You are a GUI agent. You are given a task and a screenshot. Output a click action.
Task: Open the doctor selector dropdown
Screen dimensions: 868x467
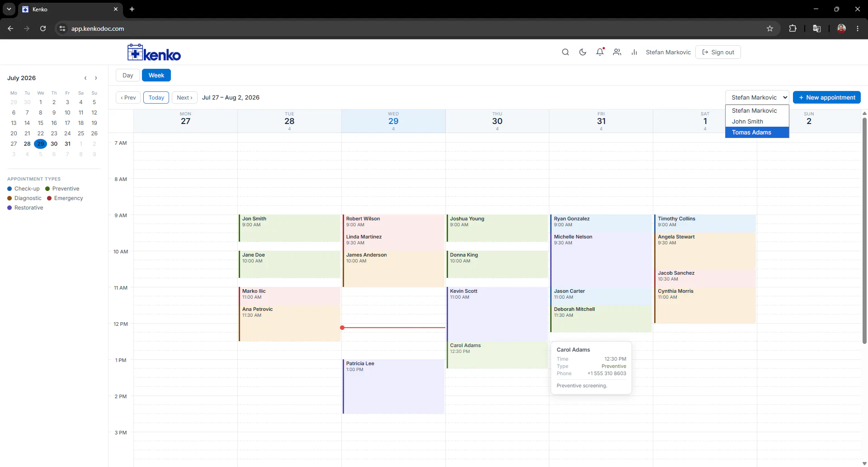[x=757, y=97]
